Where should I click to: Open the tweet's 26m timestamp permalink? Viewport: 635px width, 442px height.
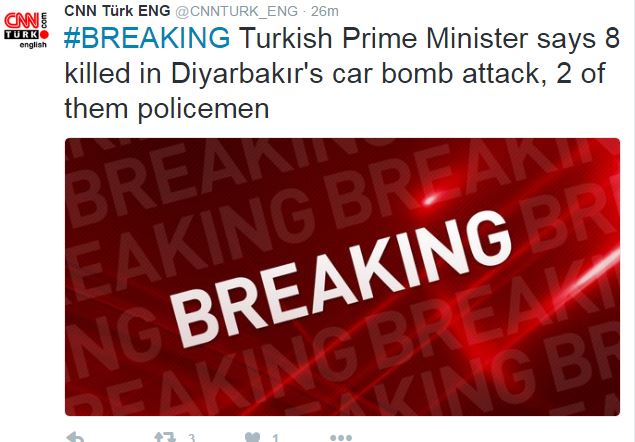click(325, 11)
